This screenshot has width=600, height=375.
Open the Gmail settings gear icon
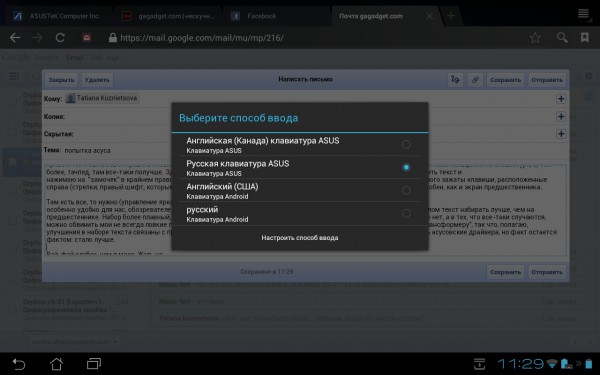click(589, 76)
